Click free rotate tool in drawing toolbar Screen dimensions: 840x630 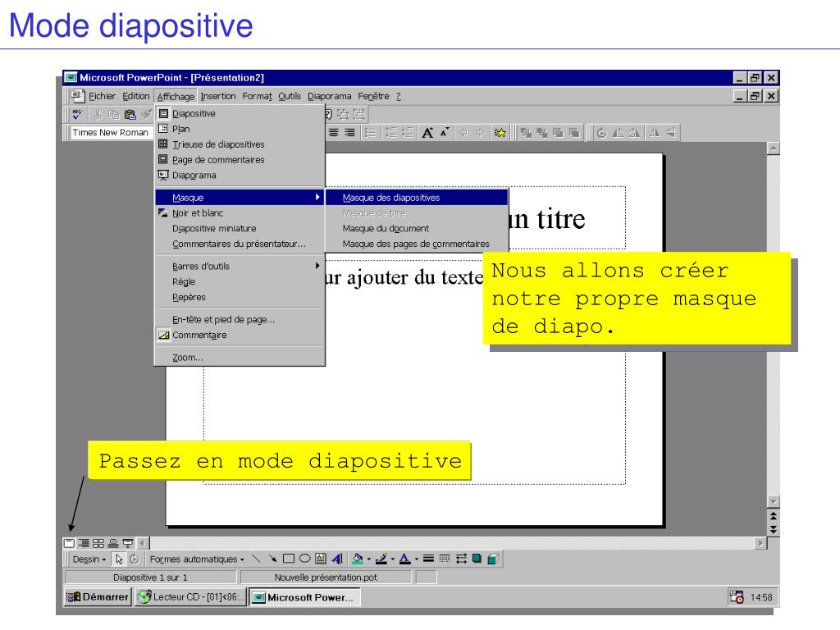pyautogui.click(x=135, y=559)
